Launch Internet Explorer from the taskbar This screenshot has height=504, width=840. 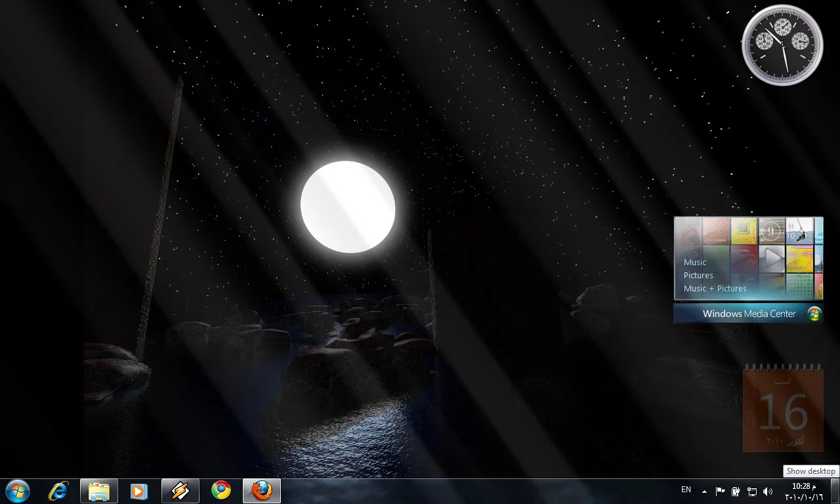pyautogui.click(x=58, y=491)
